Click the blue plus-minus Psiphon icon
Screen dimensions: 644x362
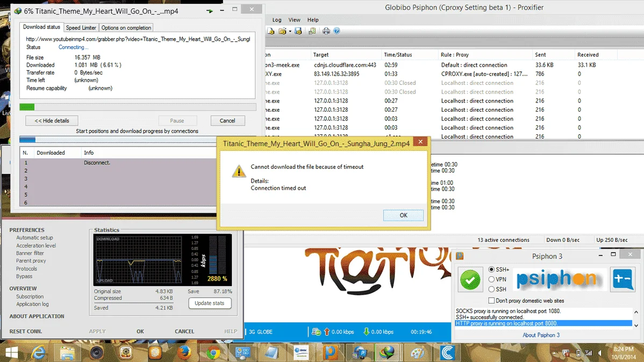click(x=622, y=279)
